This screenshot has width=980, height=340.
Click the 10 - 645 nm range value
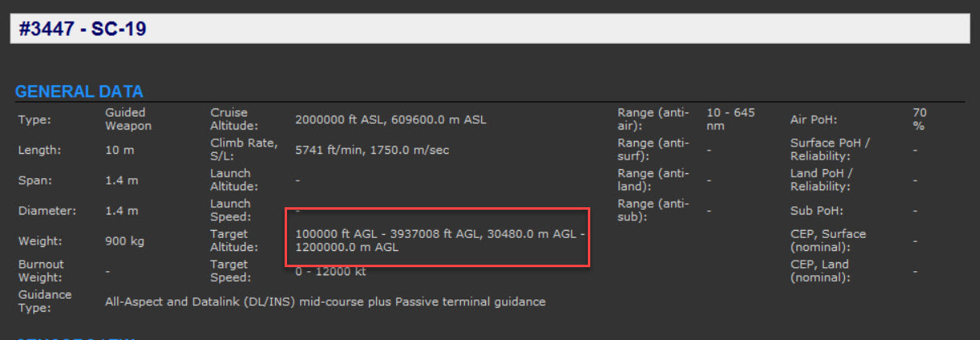pyautogui.click(x=729, y=119)
